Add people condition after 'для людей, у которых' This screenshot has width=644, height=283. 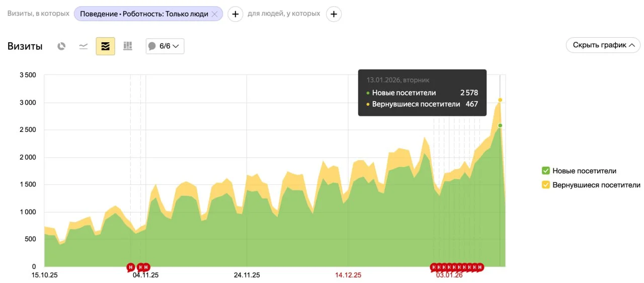(334, 14)
